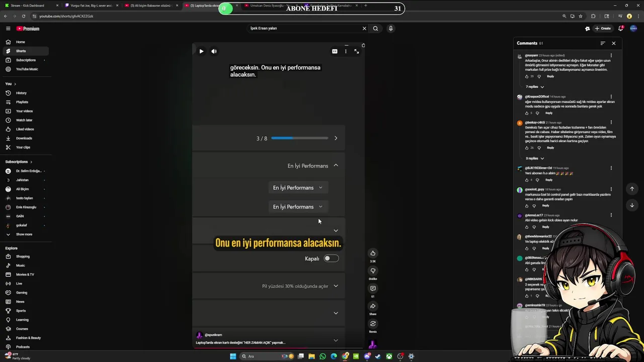Open Playlists in the sidebar

(25, 102)
